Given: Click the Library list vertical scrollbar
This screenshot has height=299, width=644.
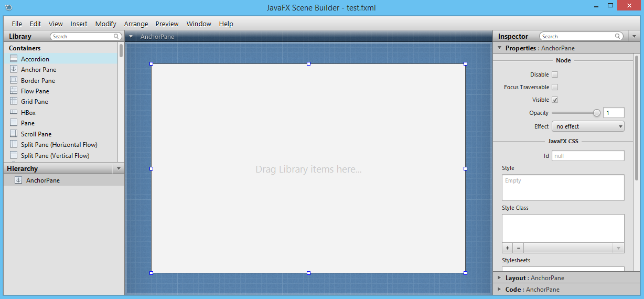Looking at the screenshot, I should (121, 50).
